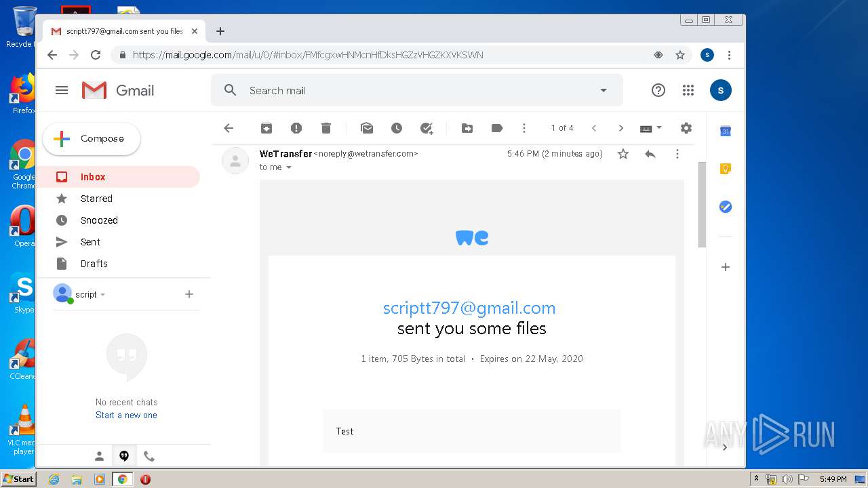Open the toolbar More options menu
This screenshot has height=488, width=868.
524,128
